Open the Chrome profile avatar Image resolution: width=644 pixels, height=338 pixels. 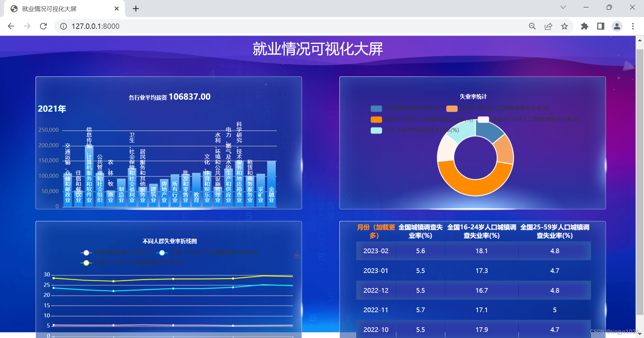click(x=617, y=26)
